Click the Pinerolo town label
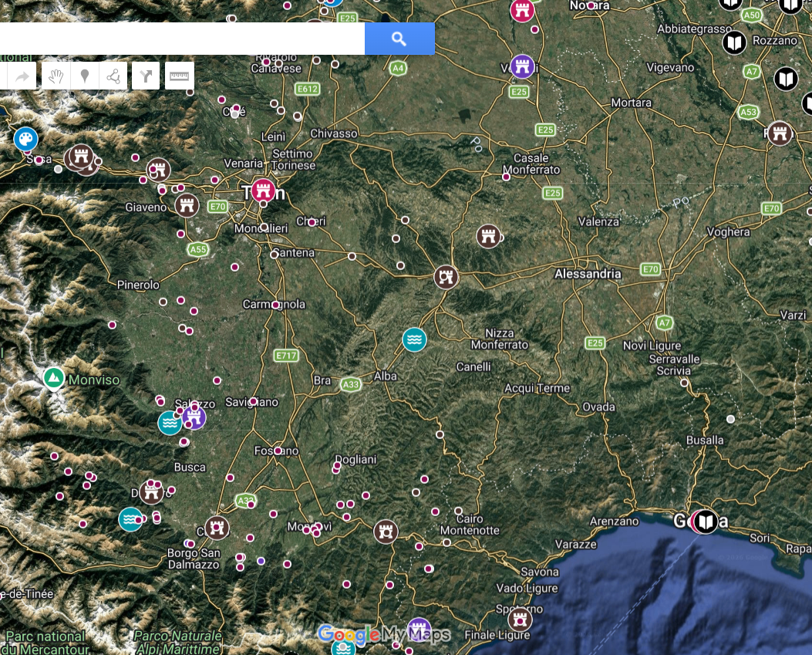Screen dimensions: 812x655 pos(138,285)
